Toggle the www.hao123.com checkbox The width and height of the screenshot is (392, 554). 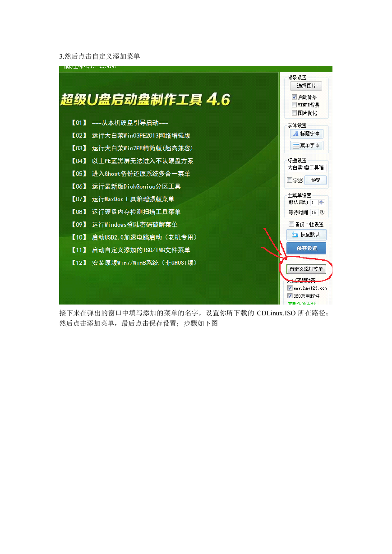pyautogui.click(x=290, y=287)
